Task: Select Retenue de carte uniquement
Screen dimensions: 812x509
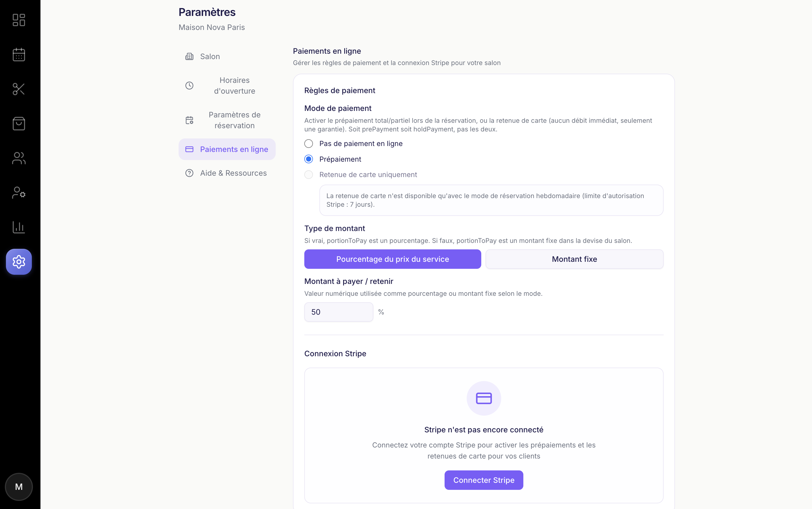Action: point(309,174)
